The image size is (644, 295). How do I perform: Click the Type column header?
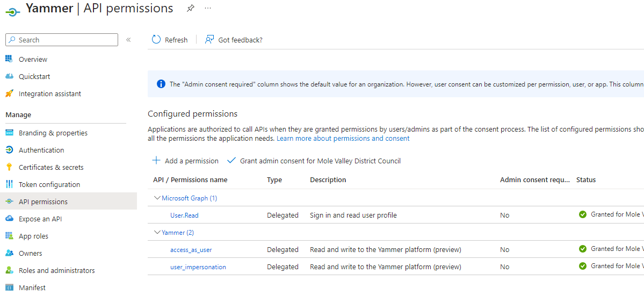275,180
